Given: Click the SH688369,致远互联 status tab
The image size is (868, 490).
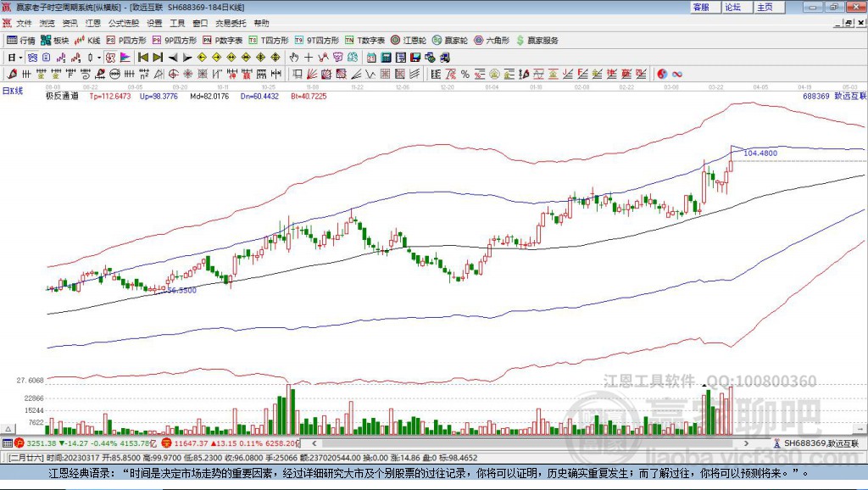Looking at the screenshot, I should (816, 443).
